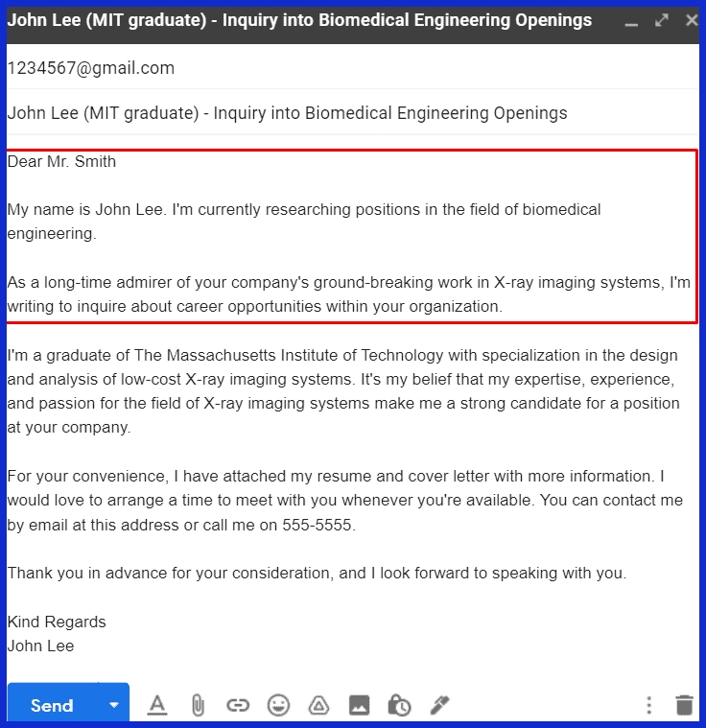This screenshot has width=706, height=728.
Task: Insert a link using the chain icon
Action: point(238,705)
